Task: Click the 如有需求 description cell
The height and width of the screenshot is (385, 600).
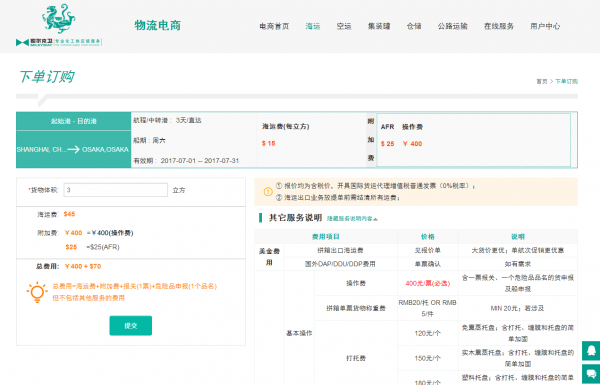Action: pyautogui.click(x=518, y=264)
